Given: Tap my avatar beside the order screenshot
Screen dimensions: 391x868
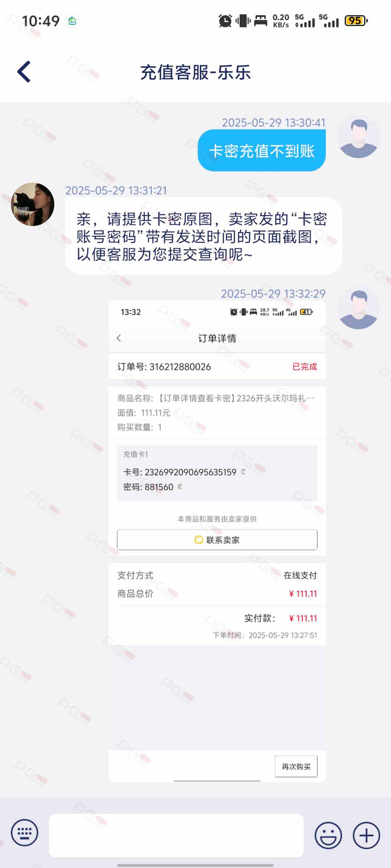Looking at the screenshot, I should point(358,308).
